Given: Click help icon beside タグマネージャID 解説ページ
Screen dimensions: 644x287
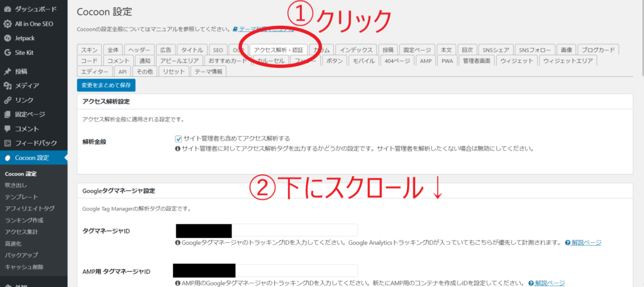Looking at the screenshot, I should pos(568,242).
